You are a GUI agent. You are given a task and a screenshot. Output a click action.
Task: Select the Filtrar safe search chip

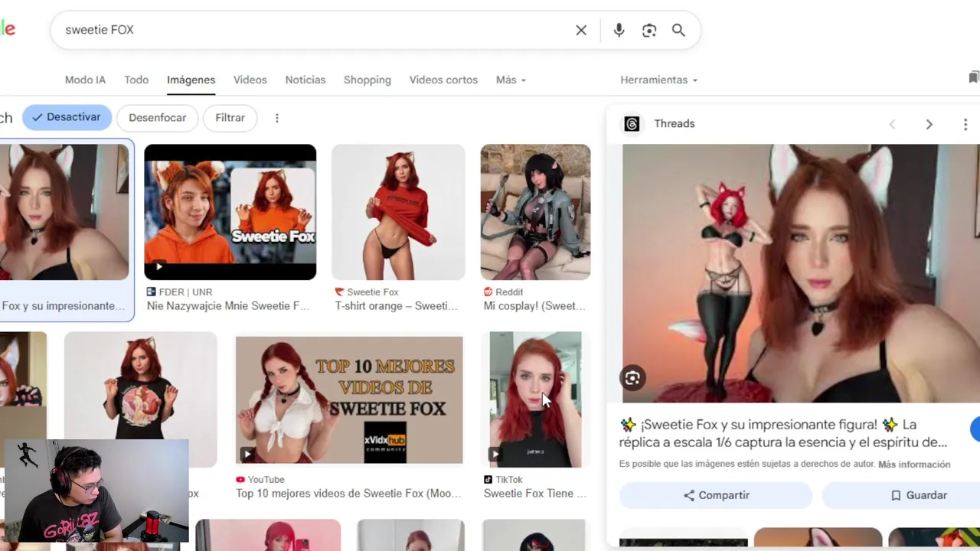pyautogui.click(x=230, y=118)
